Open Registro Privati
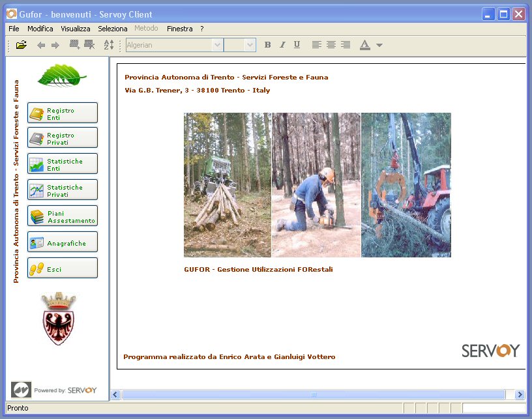The height and width of the screenshot is (419, 532). (63, 137)
